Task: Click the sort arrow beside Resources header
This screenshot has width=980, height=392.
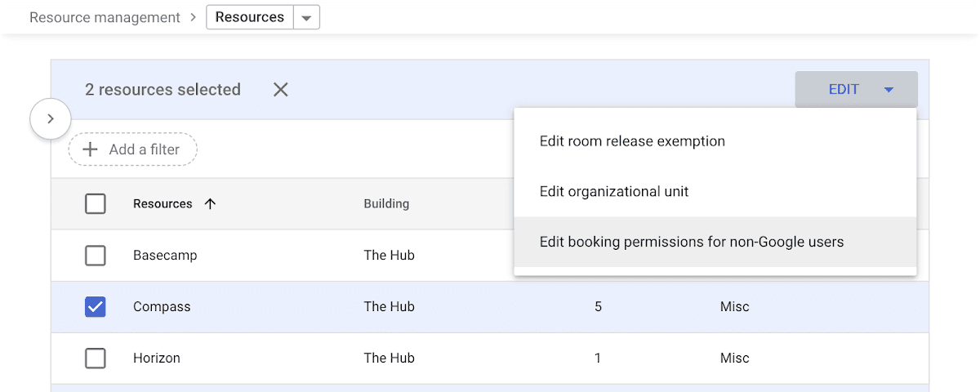Action: (x=210, y=204)
